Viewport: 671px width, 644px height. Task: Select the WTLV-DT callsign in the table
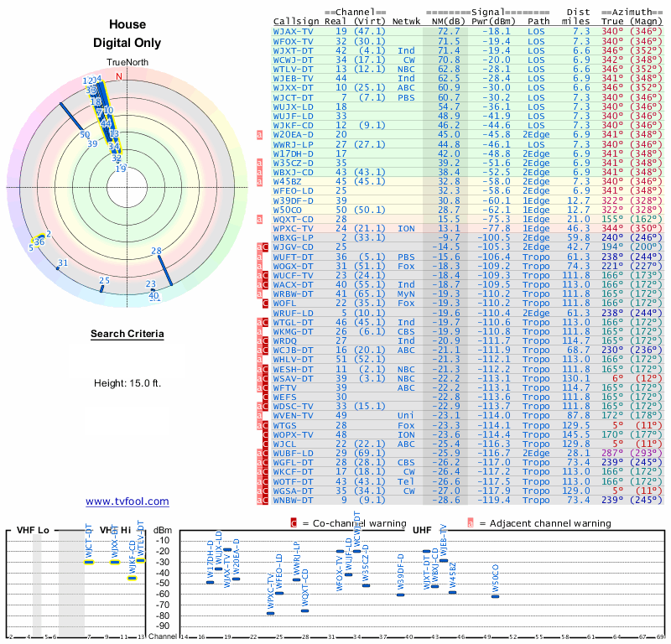293,70
